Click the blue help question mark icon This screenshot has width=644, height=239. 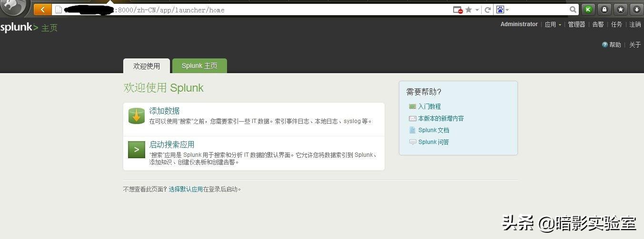605,45
